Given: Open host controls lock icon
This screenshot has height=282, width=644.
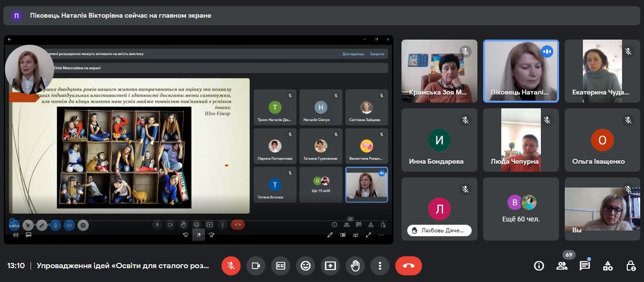Looking at the screenshot, I should click(631, 266).
